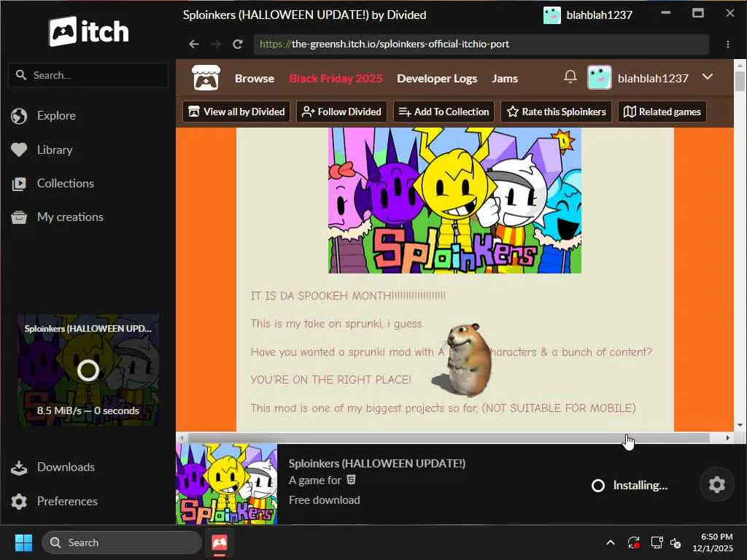Open the Collections video icon

click(x=19, y=184)
